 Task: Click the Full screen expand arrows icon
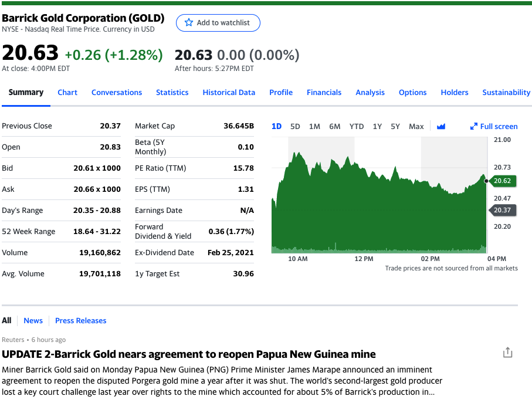[x=475, y=126]
